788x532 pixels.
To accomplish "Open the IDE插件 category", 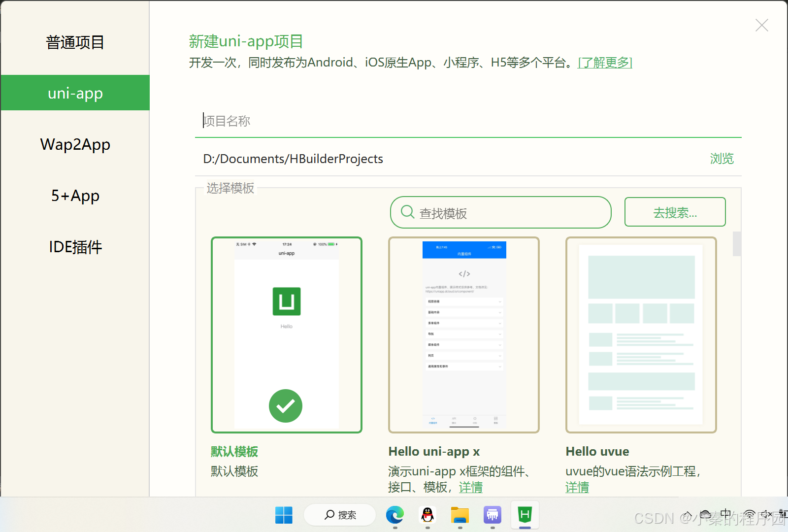I will coord(75,247).
